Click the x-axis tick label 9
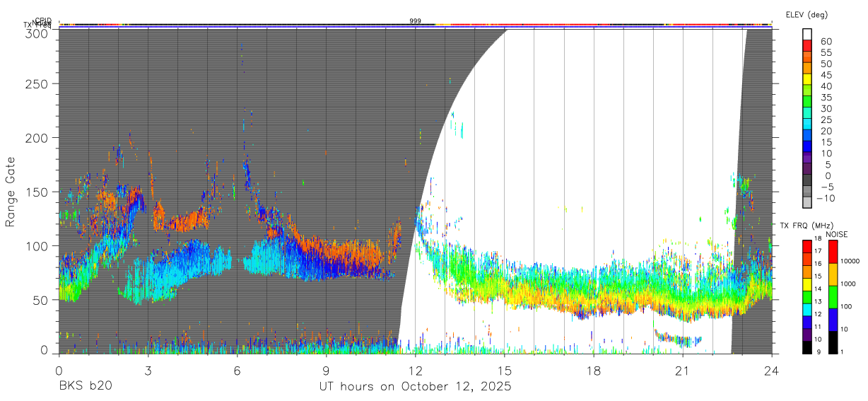The height and width of the screenshot is (401, 868). tap(326, 370)
